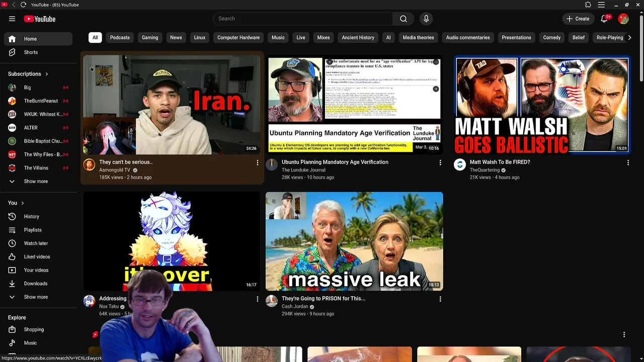Expand the You section chevron
The image size is (644, 362).
click(x=22, y=203)
